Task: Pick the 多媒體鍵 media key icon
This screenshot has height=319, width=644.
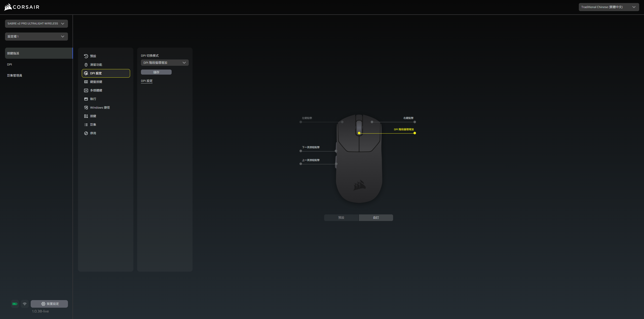Action: pyautogui.click(x=86, y=90)
